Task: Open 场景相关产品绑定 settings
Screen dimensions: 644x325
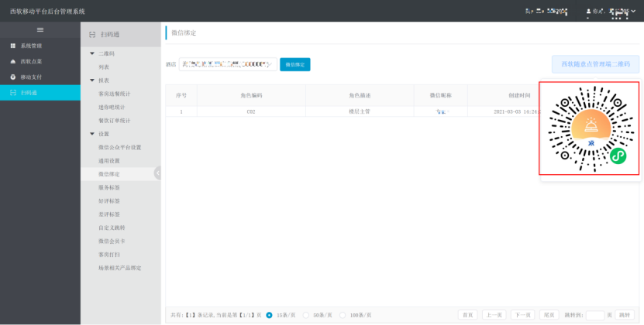Action: [x=121, y=268]
